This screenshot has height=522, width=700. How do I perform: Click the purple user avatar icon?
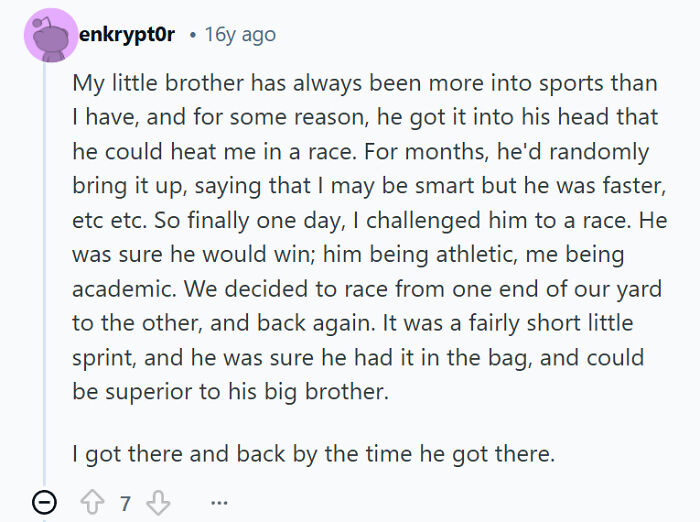45,36
